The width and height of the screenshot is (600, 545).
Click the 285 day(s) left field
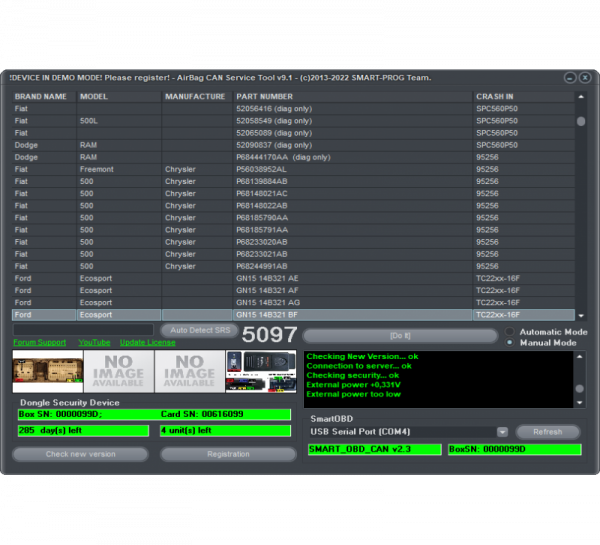[x=83, y=431]
